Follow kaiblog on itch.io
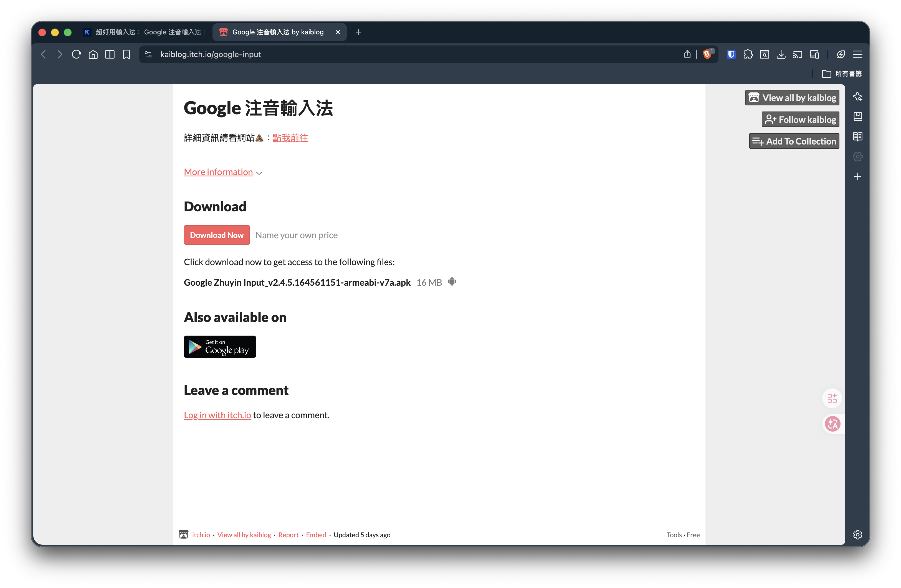 [x=800, y=119]
